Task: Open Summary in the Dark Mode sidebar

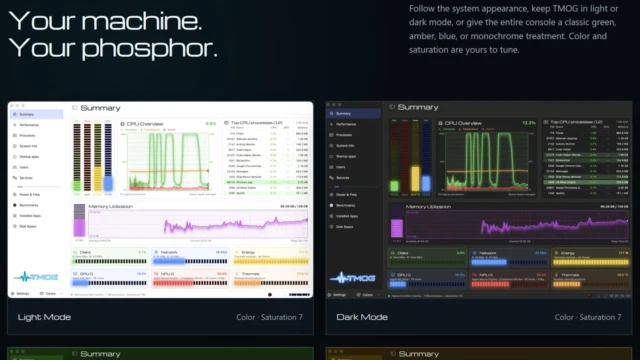Action: point(354,113)
